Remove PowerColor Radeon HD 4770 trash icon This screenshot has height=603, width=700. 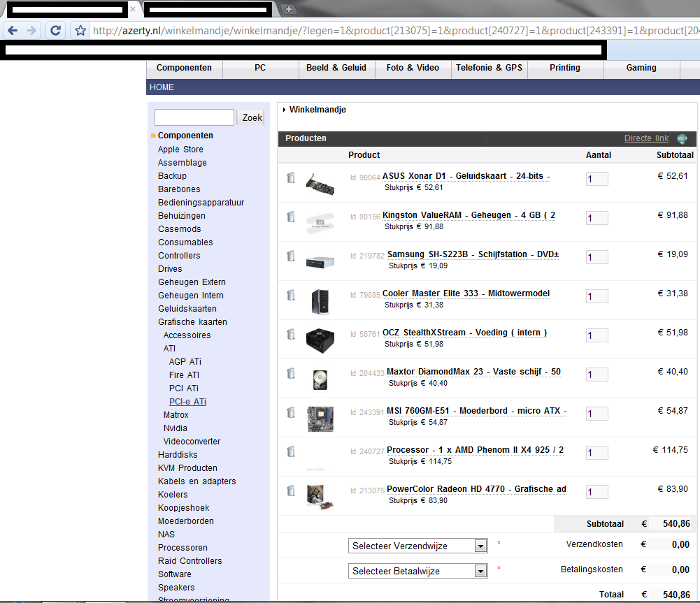coord(291,491)
